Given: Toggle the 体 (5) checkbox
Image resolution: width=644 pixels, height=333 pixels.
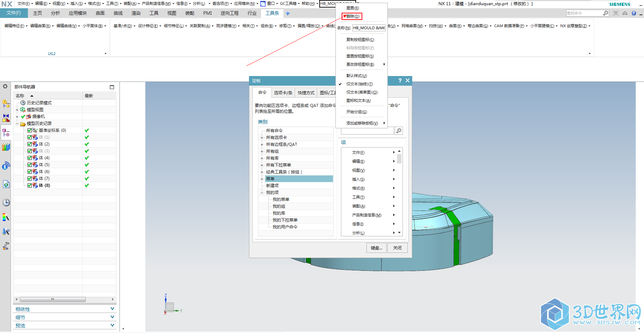Looking at the screenshot, I should (x=30, y=165).
